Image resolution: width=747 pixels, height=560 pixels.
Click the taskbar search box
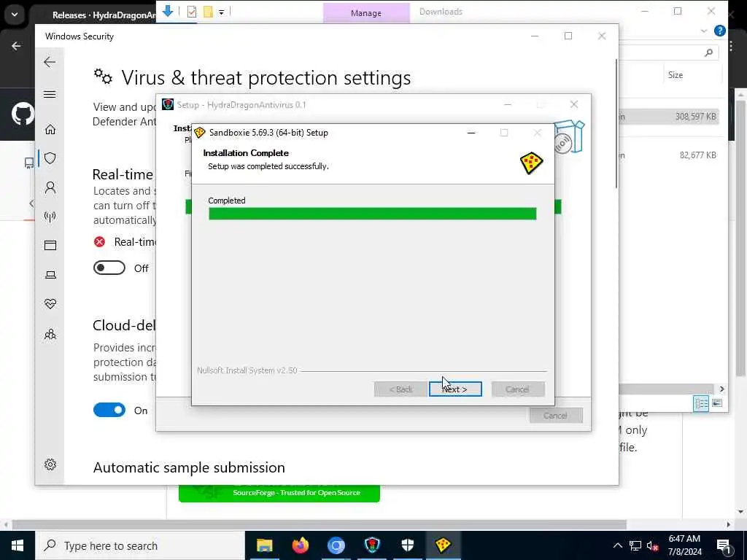coord(140,545)
